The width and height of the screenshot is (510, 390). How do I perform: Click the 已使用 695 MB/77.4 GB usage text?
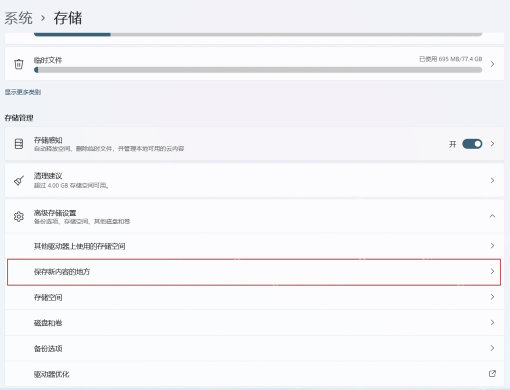(451, 59)
